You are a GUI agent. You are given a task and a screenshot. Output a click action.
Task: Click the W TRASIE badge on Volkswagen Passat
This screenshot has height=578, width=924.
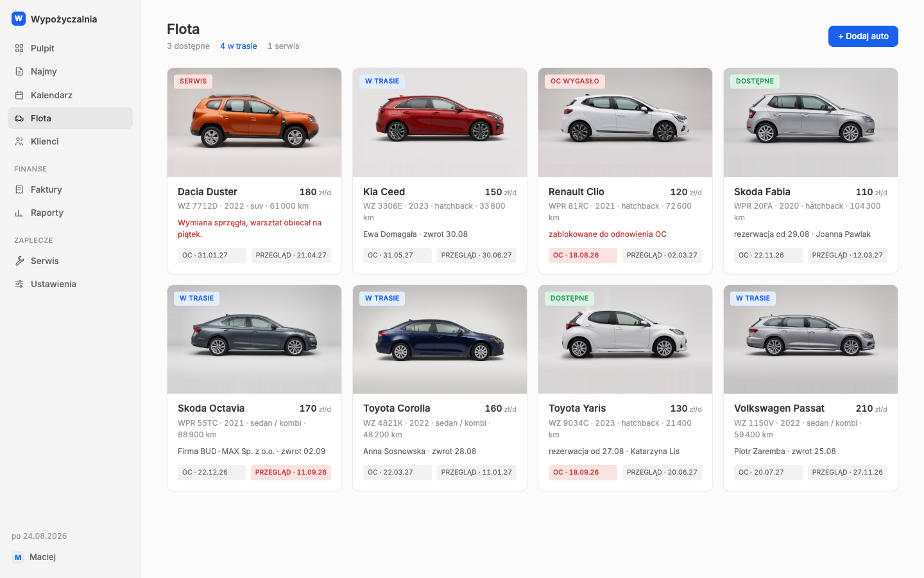[x=753, y=299]
